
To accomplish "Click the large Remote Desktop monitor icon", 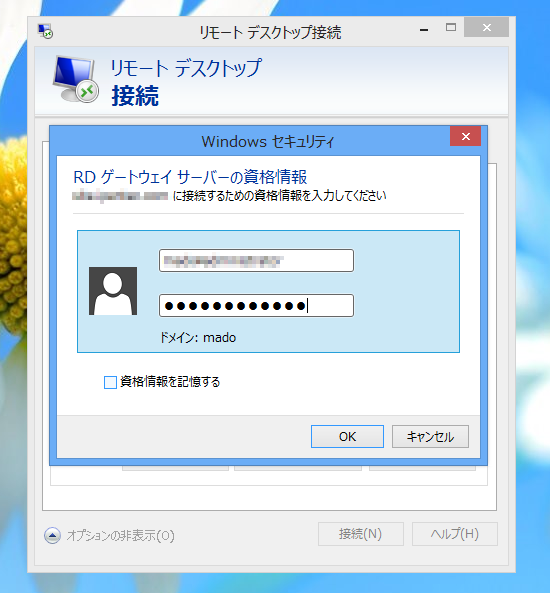I will (x=75, y=79).
